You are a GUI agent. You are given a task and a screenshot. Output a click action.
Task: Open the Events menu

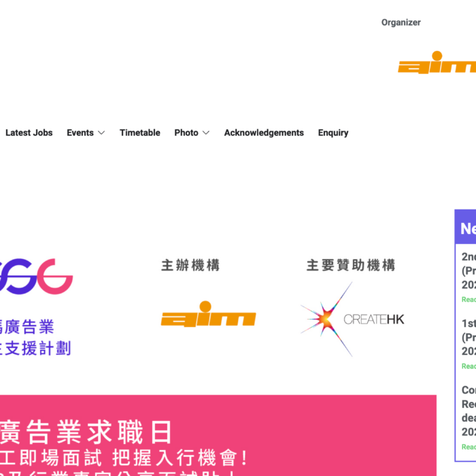(x=80, y=133)
